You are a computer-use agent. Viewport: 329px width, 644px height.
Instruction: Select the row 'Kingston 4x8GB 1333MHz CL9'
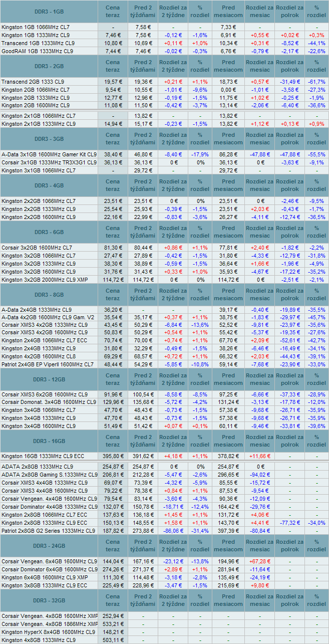(x=164, y=640)
